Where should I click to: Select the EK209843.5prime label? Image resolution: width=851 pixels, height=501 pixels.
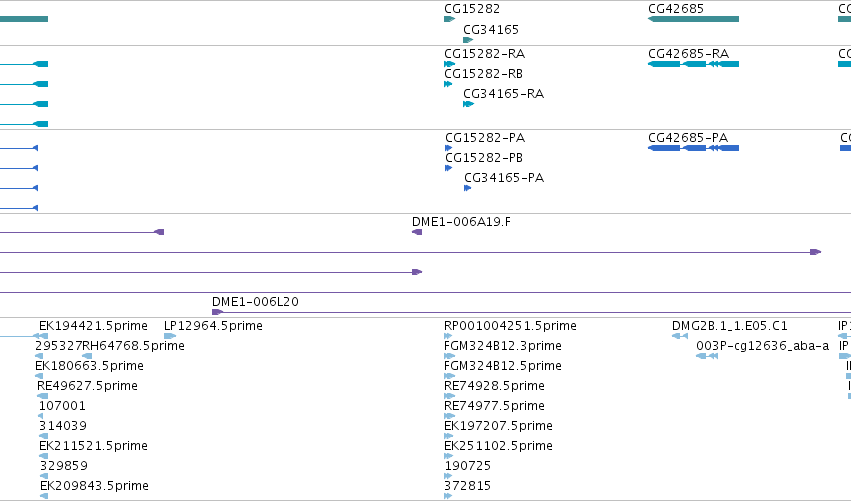pyautogui.click(x=94, y=486)
